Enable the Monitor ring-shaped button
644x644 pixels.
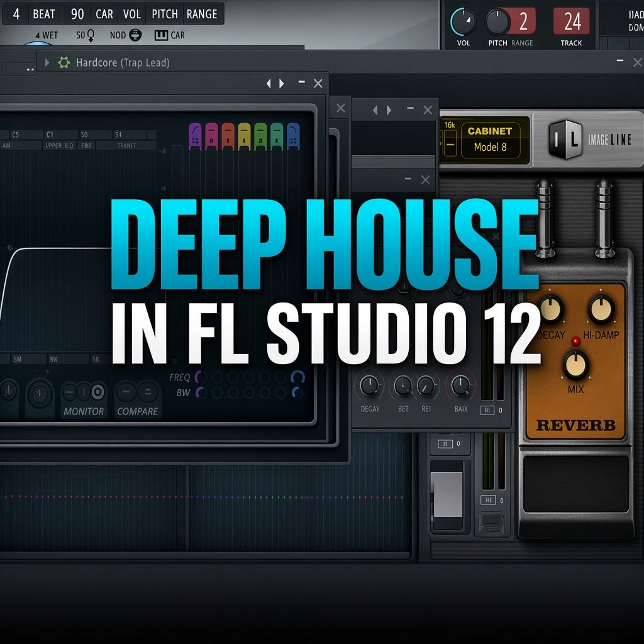click(x=97, y=392)
